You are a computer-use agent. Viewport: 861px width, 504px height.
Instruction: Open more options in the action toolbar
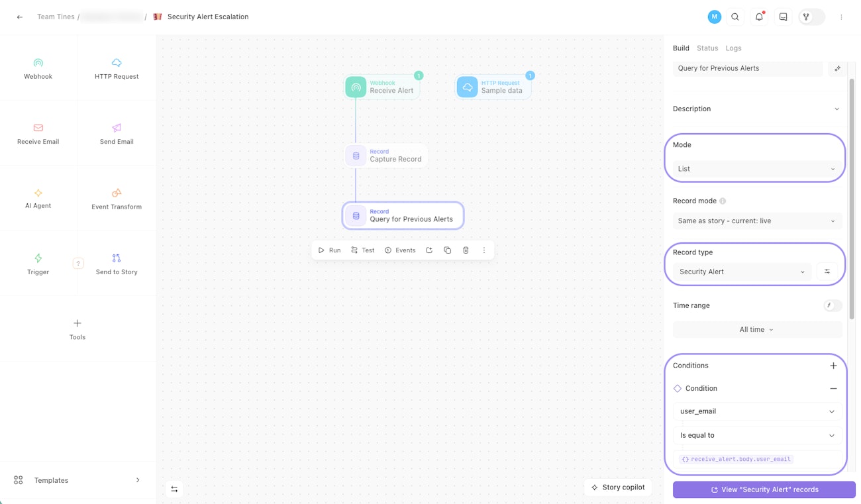[x=484, y=250]
